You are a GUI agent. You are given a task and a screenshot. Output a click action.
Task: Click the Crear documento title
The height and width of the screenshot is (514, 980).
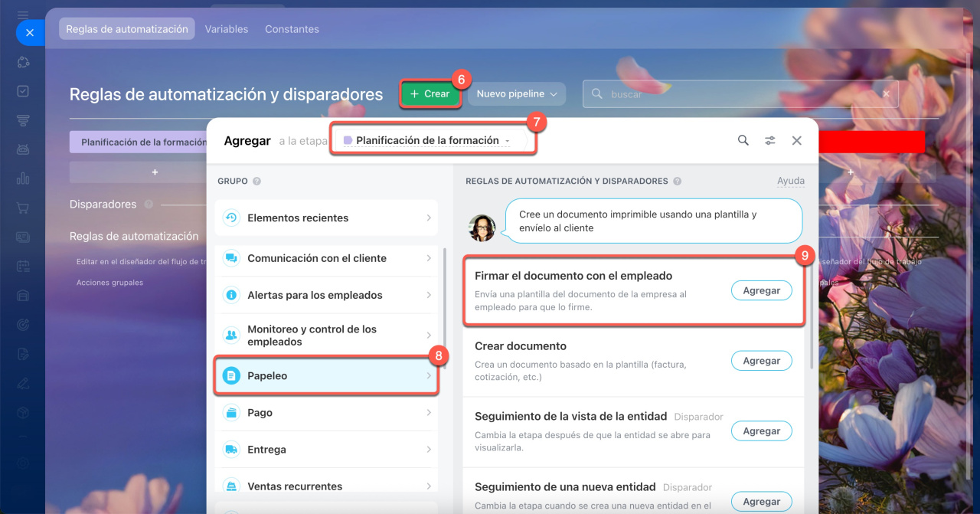[x=521, y=346]
